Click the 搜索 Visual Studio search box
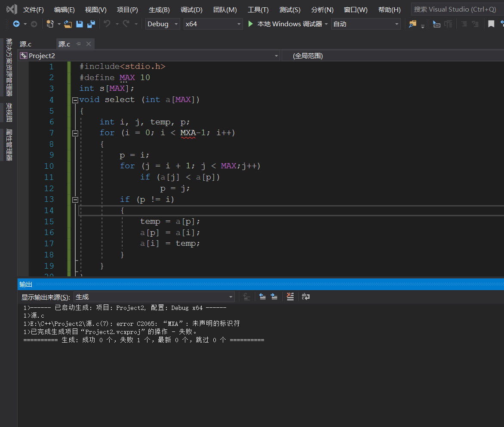The height and width of the screenshot is (427, 504). tap(458, 9)
